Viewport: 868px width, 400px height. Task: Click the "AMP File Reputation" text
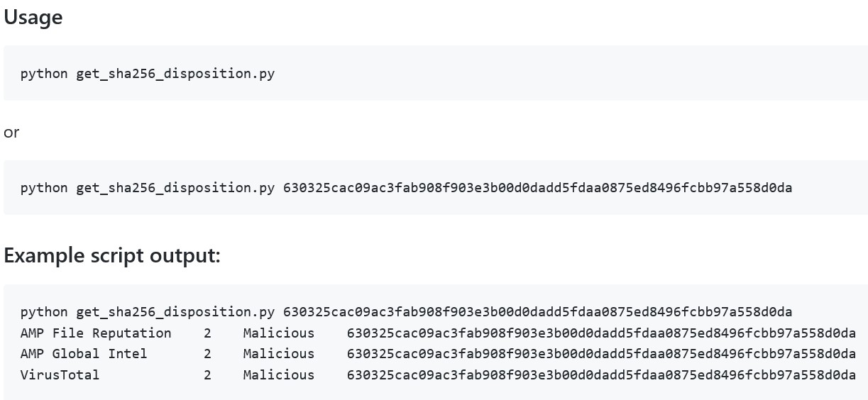pos(96,333)
